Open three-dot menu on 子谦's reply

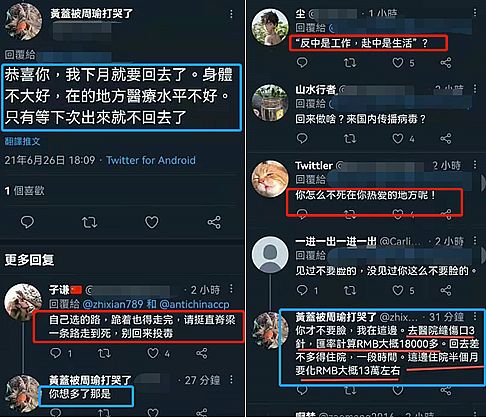(x=231, y=289)
